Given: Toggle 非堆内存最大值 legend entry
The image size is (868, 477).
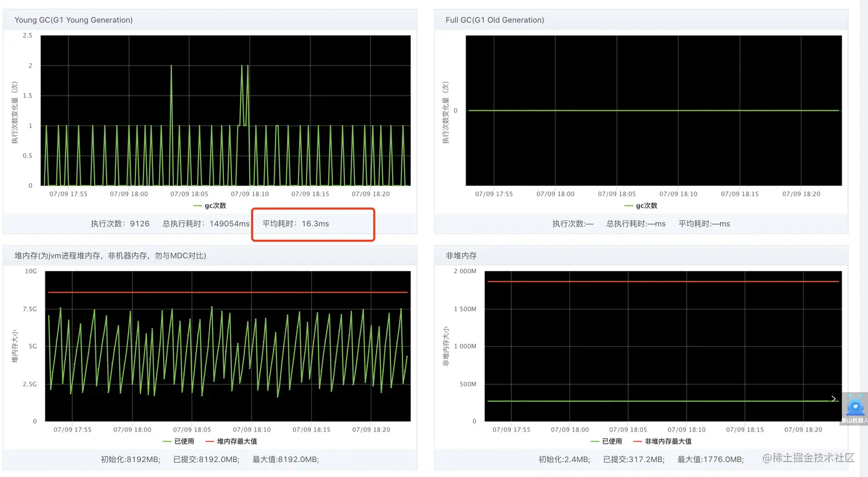Looking at the screenshot, I should (x=662, y=441).
